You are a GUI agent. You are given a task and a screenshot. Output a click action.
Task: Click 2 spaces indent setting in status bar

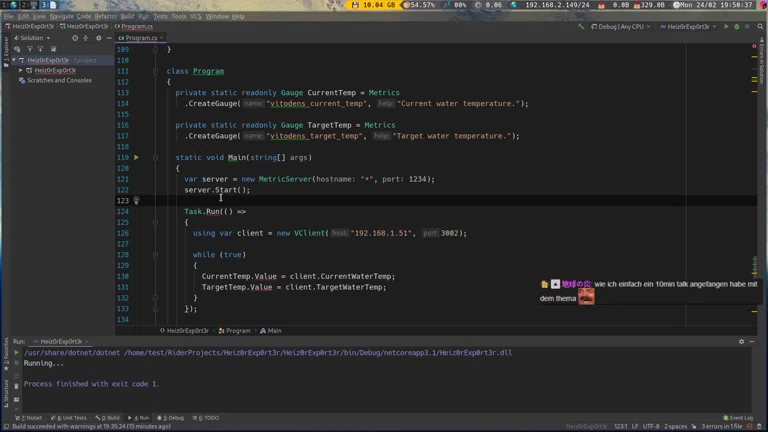[x=675, y=426]
